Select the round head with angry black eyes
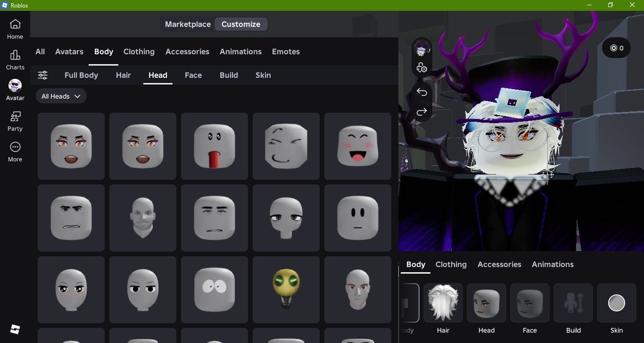The height and width of the screenshot is (343, 644). [143, 290]
